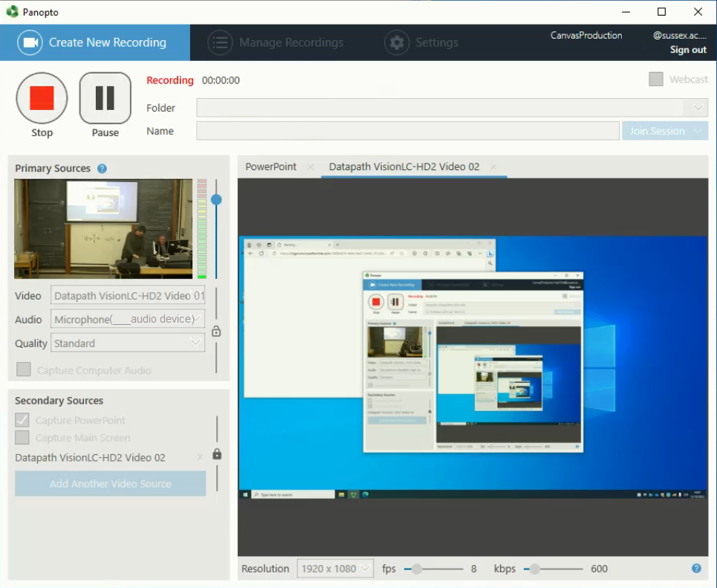
Task: Click the 00:00:00 recording timer
Action: click(x=221, y=80)
